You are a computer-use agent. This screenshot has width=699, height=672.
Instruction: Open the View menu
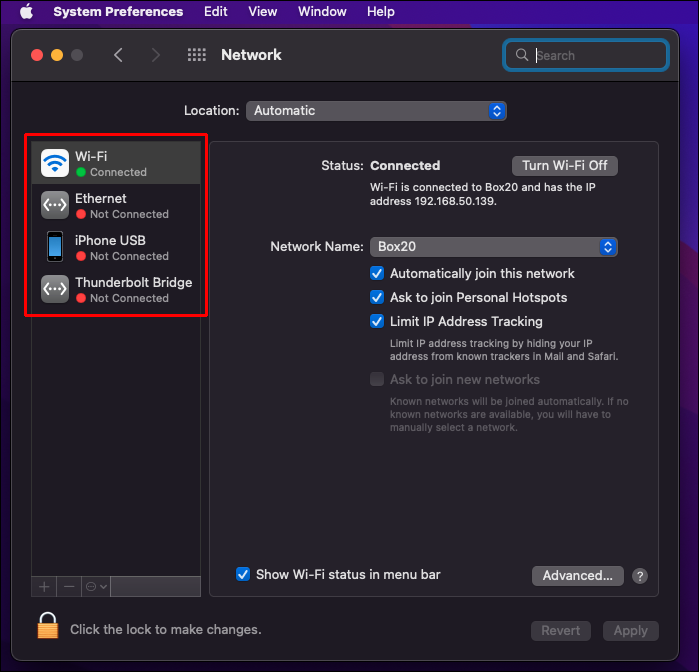263,11
